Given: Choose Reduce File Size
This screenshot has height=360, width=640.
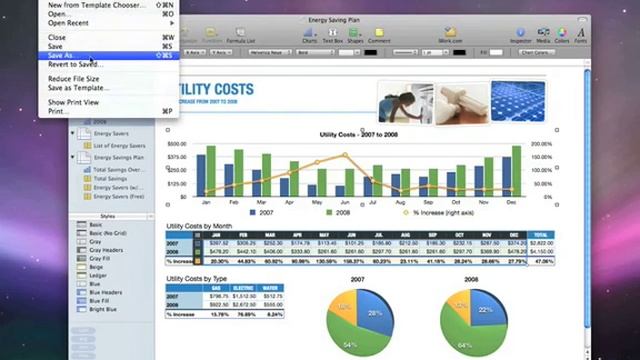Looking at the screenshot, I should tap(109, 78).
